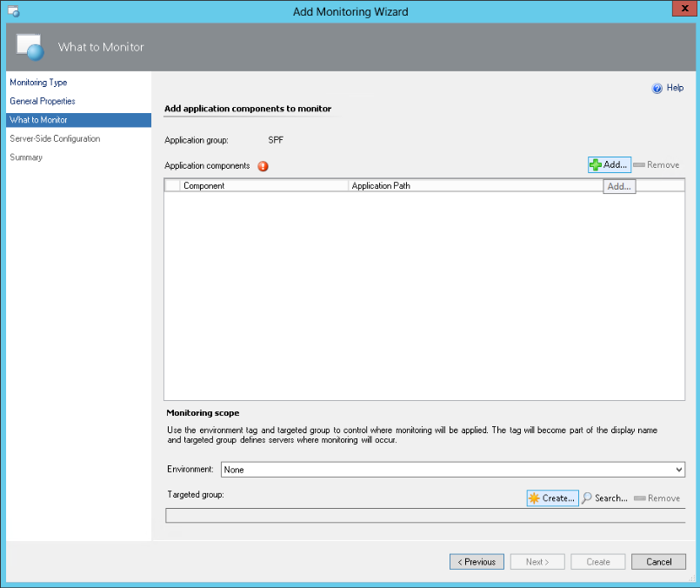Click the red error icon beside Application components
The image size is (700, 588).
[263, 166]
